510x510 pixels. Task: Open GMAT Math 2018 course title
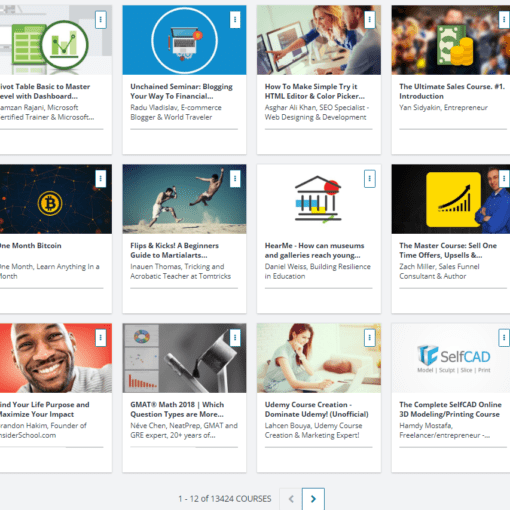(177, 409)
